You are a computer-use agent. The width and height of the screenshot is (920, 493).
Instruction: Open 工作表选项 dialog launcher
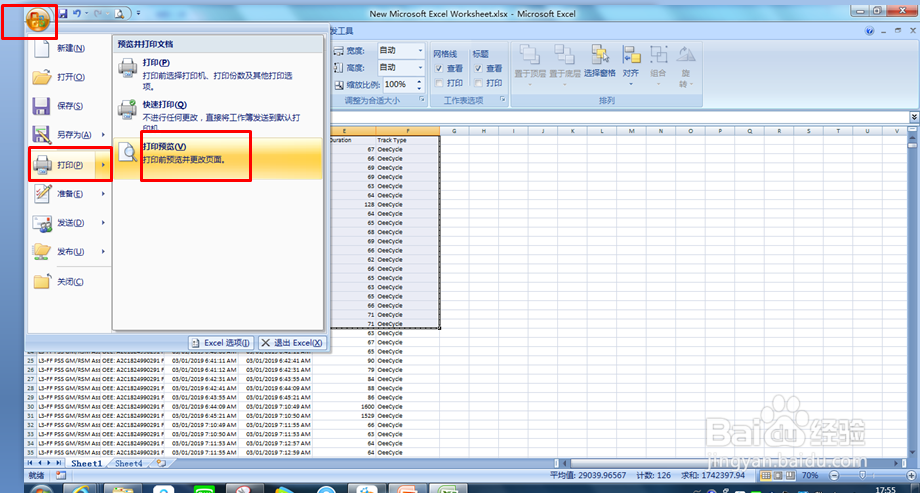(502, 101)
